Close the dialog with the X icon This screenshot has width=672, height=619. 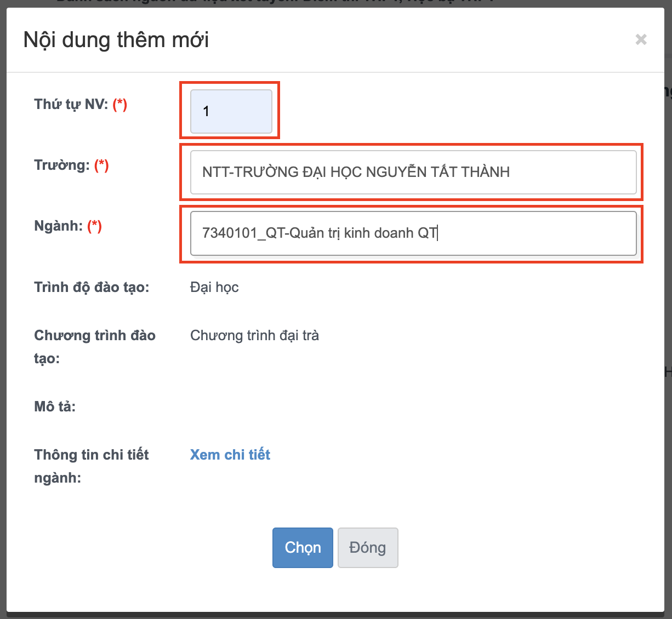[x=641, y=39]
